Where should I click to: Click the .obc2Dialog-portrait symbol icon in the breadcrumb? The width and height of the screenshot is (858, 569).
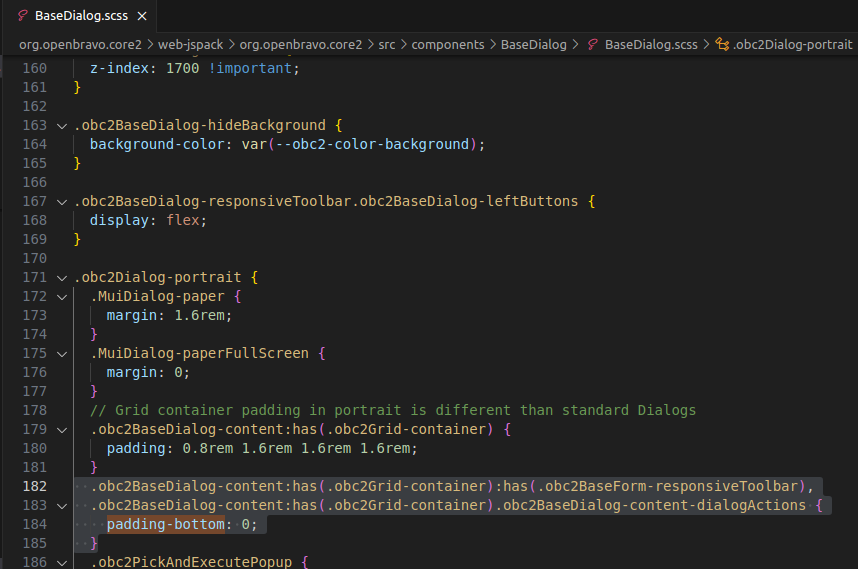coord(722,45)
